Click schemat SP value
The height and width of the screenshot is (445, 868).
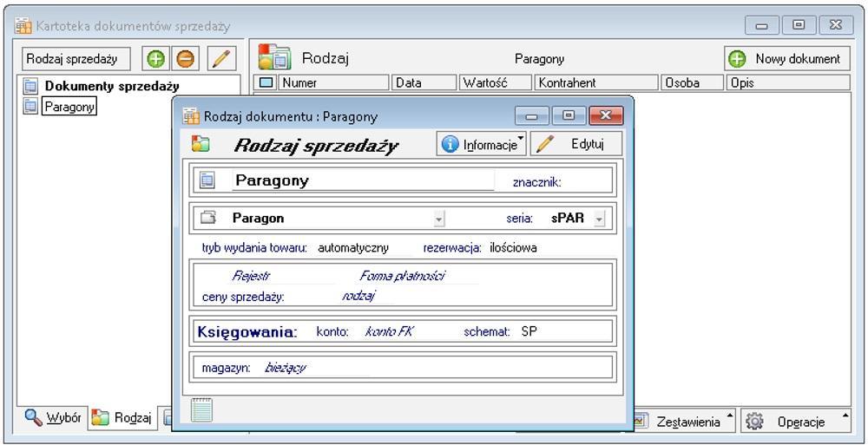529,331
